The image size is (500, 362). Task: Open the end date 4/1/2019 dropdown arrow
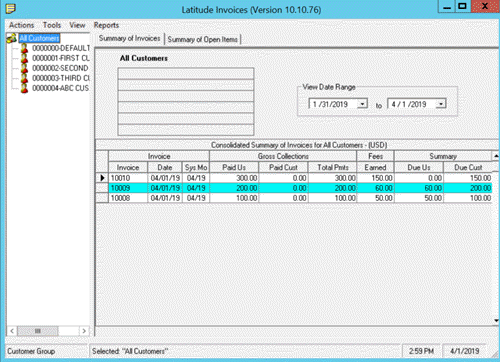441,104
